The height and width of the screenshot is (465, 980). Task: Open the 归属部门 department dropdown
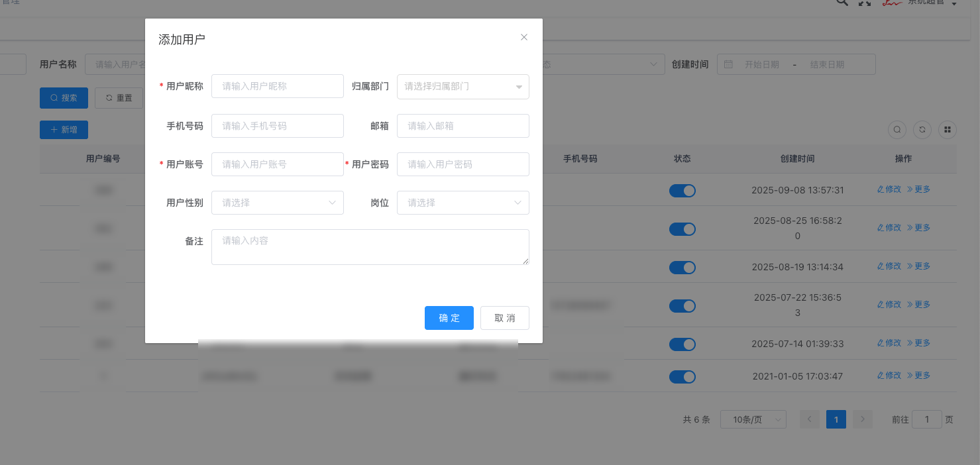click(x=463, y=87)
